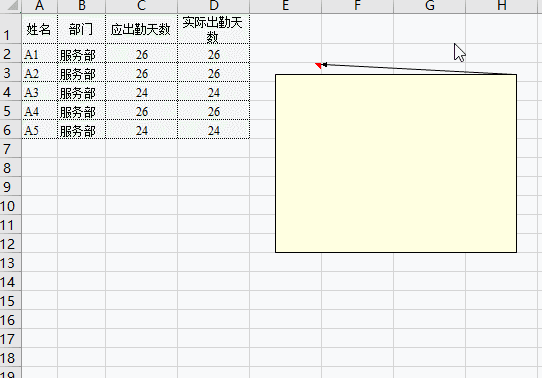Select cell containing A5 name
This screenshot has width=542, height=378.
coord(39,129)
